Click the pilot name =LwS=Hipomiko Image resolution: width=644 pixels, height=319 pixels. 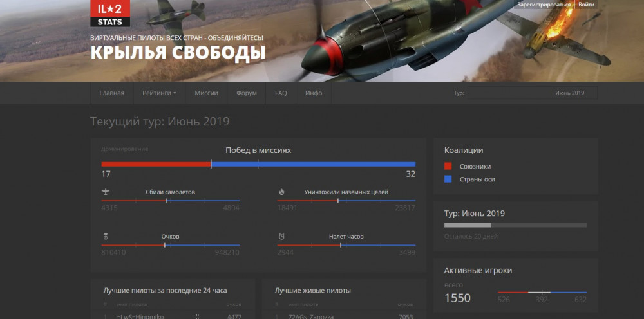point(140,316)
